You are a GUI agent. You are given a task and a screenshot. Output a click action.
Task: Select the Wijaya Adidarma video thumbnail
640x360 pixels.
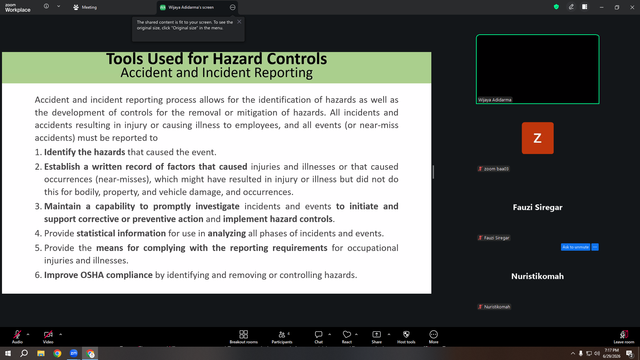tap(538, 69)
